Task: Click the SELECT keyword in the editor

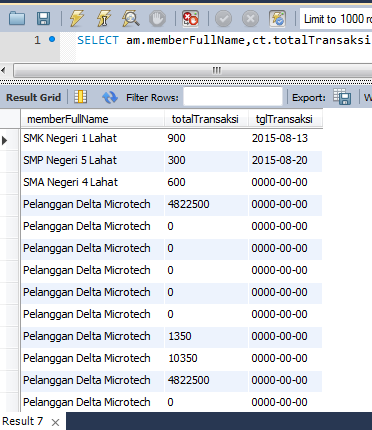Action: pos(98,40)
